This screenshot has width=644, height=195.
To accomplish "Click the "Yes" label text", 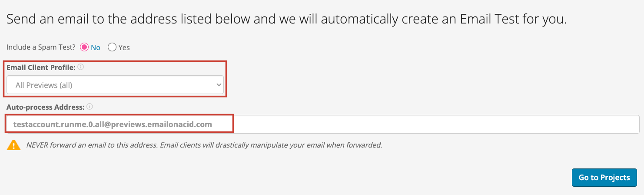I will click(124, 47).
